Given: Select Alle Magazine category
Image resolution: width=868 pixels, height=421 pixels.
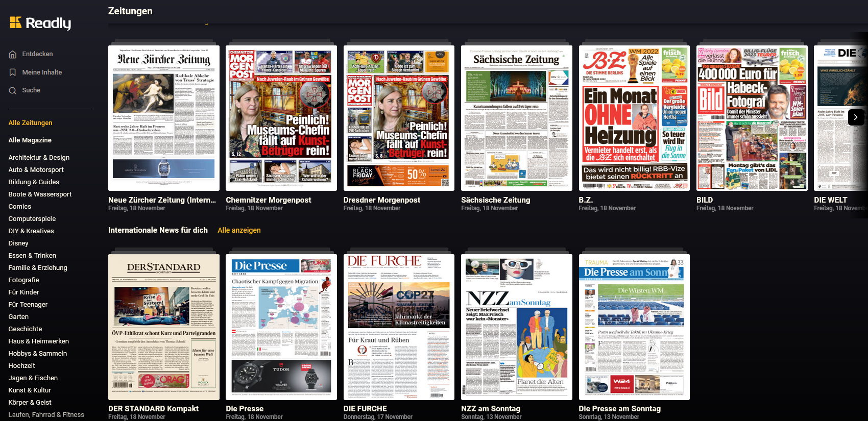Looking at the screenshot, I should point(30,140).
